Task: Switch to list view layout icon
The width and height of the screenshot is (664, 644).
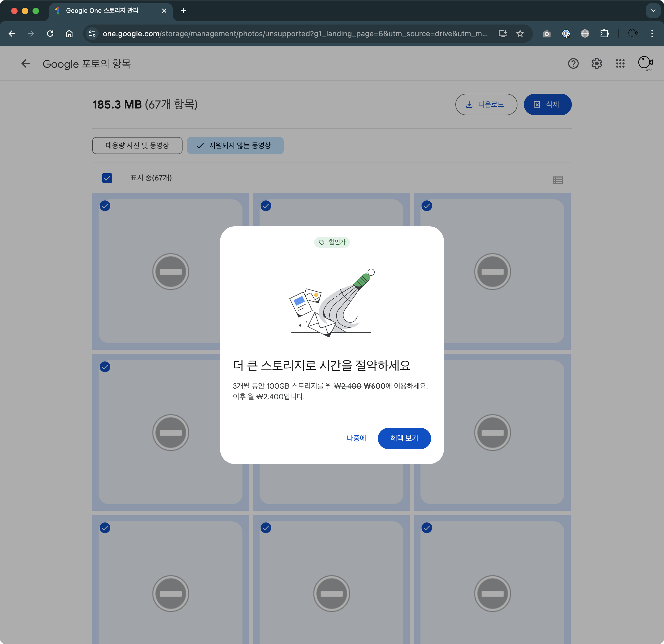Action: [558, 180]
